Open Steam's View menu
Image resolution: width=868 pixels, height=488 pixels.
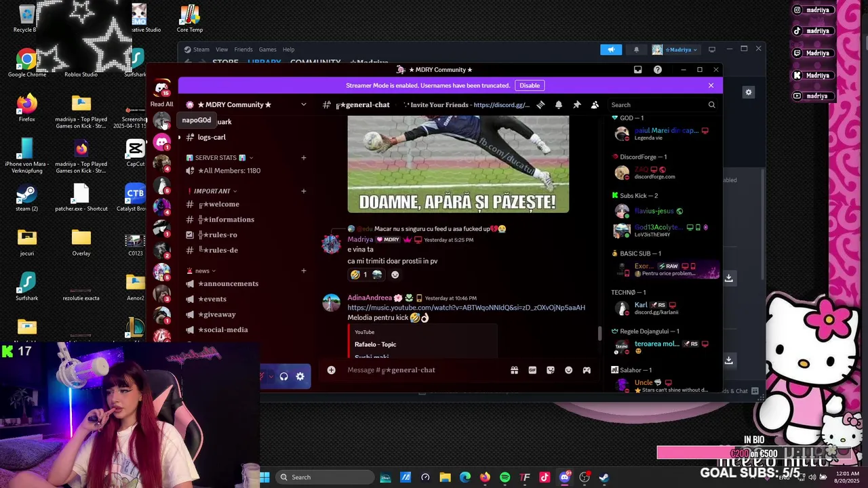tap(222, 49)
